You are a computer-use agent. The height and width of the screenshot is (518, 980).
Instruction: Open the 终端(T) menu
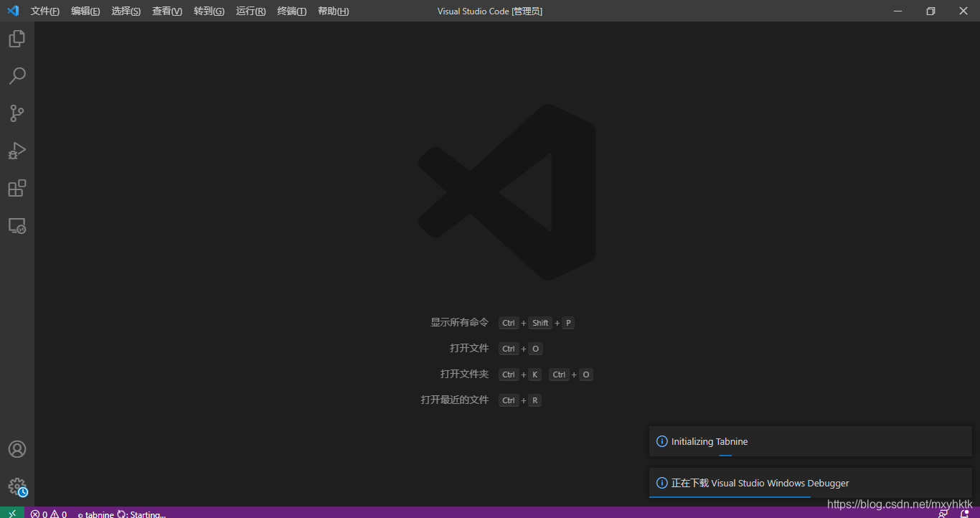point(292,11)
